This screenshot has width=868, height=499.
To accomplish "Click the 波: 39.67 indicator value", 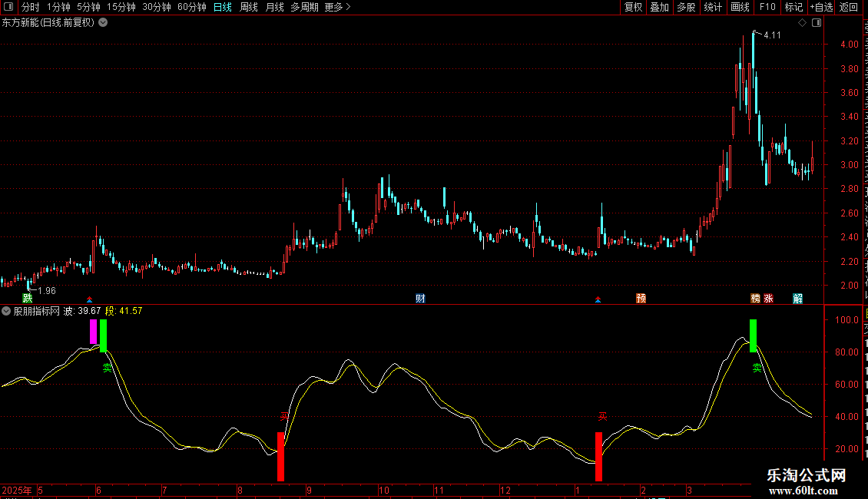I will (82, 312).
